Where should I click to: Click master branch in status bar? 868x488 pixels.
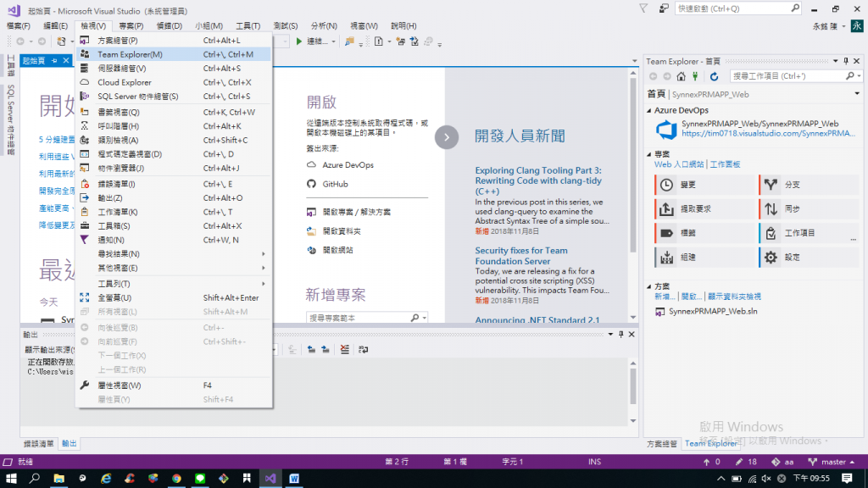(831, 462)
